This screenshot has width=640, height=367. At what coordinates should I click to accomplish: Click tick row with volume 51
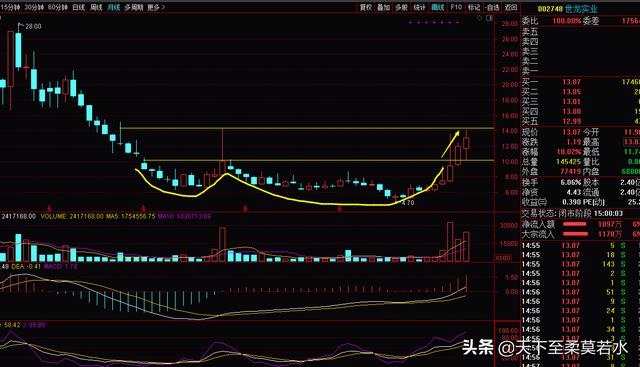(580, 292)
